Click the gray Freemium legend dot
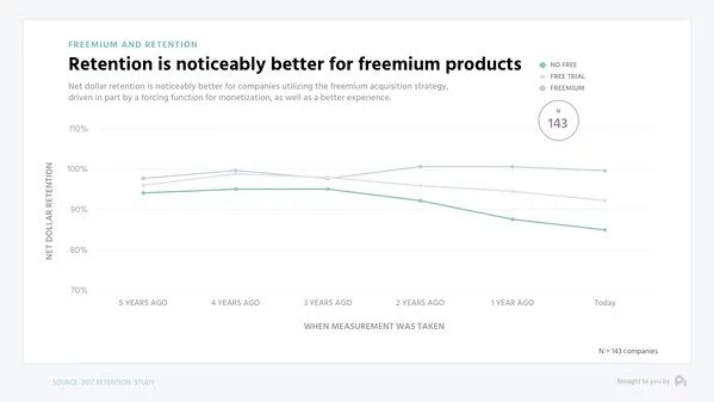 pyautogui.click(x=543, y=88)
